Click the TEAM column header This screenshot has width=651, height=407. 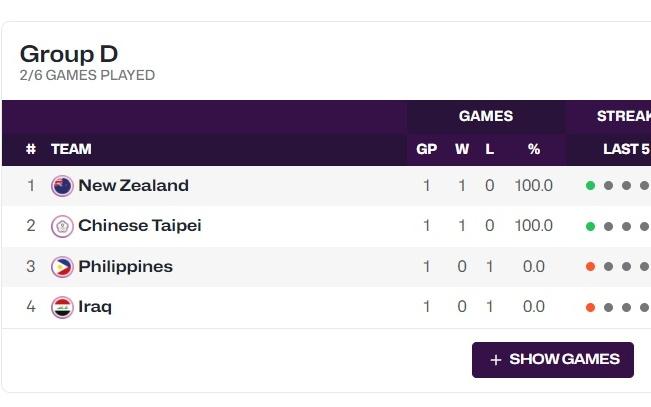tap(71, 149)
